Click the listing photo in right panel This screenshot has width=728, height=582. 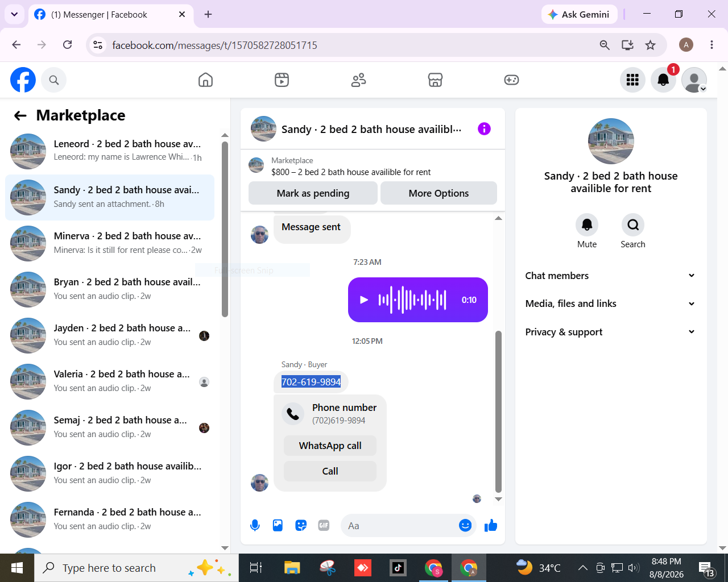[x=611, y=141]
